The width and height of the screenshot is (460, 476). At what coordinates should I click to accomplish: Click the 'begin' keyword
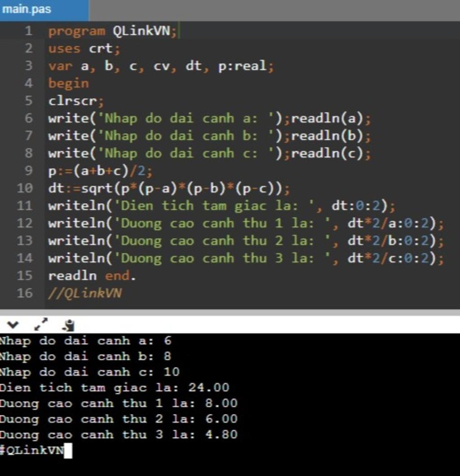click(x=69, y=84)
